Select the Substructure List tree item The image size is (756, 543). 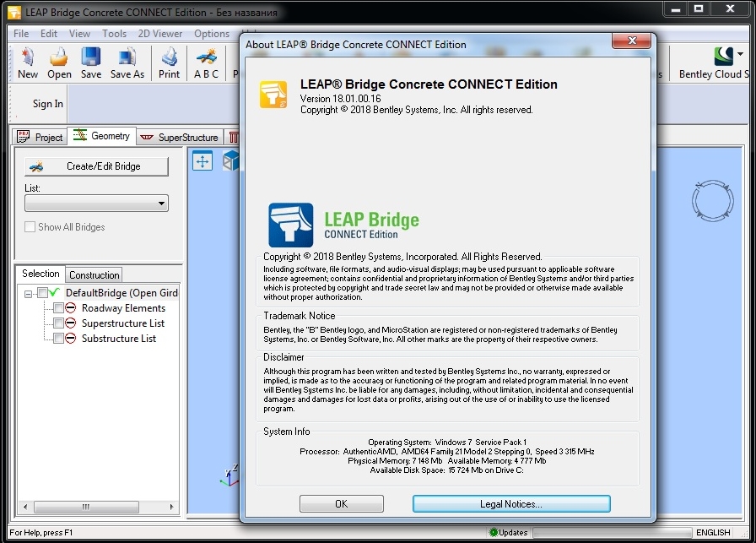119,339
